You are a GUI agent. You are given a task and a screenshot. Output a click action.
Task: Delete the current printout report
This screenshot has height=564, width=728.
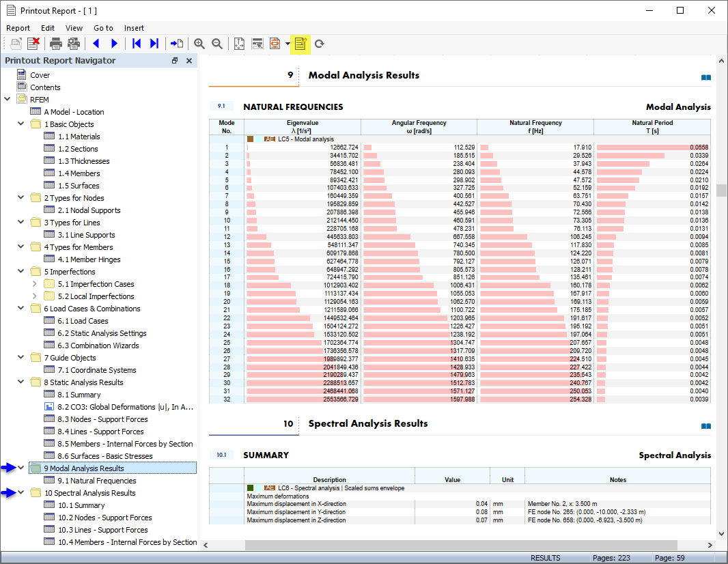[34, 44]
